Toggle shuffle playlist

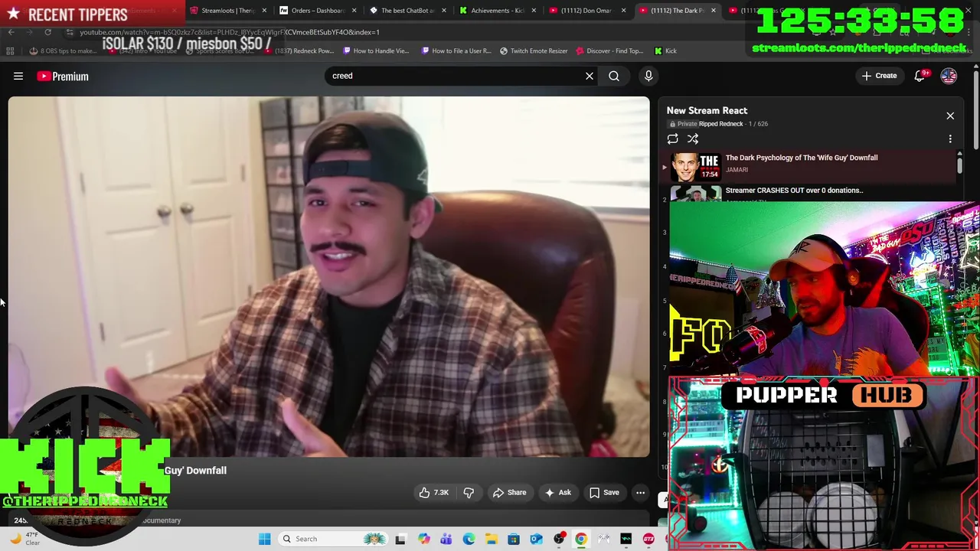(x=693, y=139)
